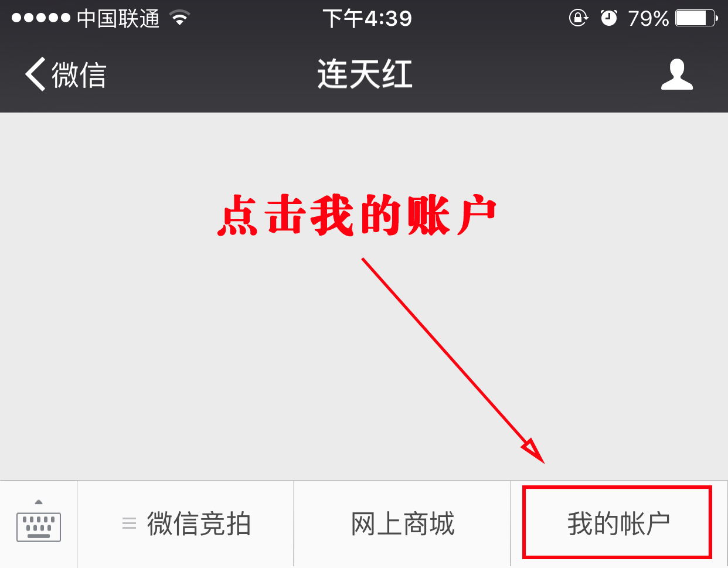728x568 pixels.
Task: Click the red 点击我的账户 annotation text
Action: tap(357, 216)
